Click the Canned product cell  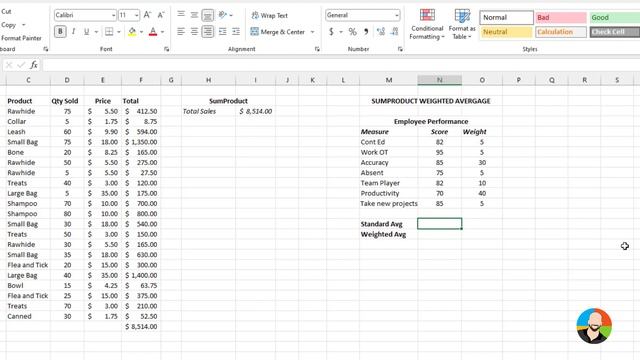(x=28, y=316)
